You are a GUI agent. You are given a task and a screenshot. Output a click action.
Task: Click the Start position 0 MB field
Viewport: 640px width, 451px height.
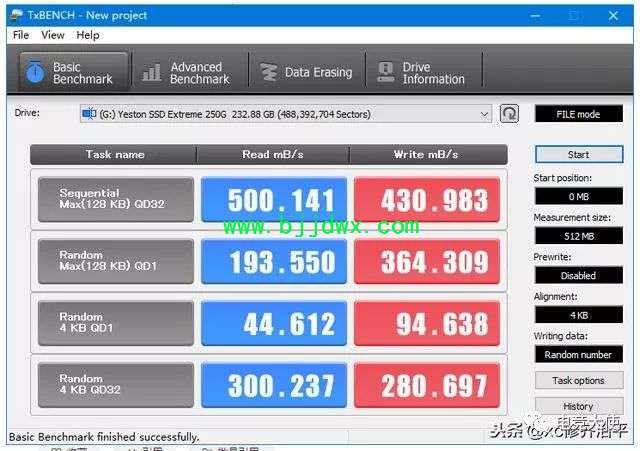(579, 197)
